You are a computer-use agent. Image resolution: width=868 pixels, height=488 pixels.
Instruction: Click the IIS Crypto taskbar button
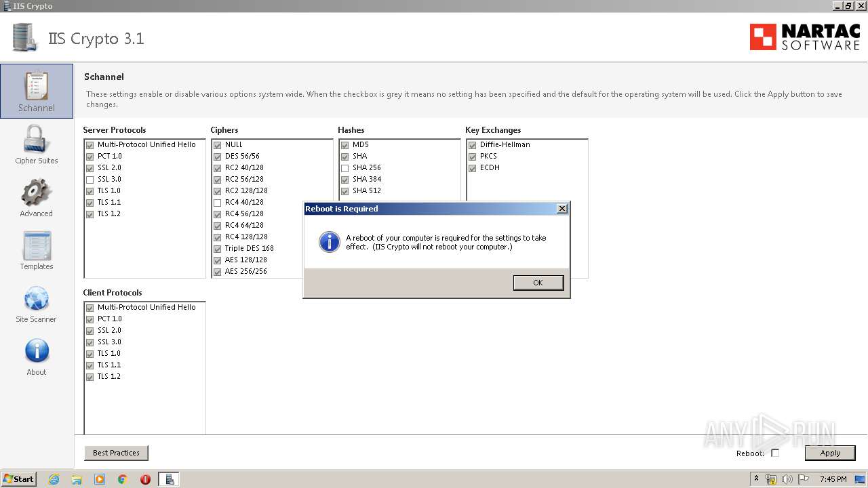170,479
